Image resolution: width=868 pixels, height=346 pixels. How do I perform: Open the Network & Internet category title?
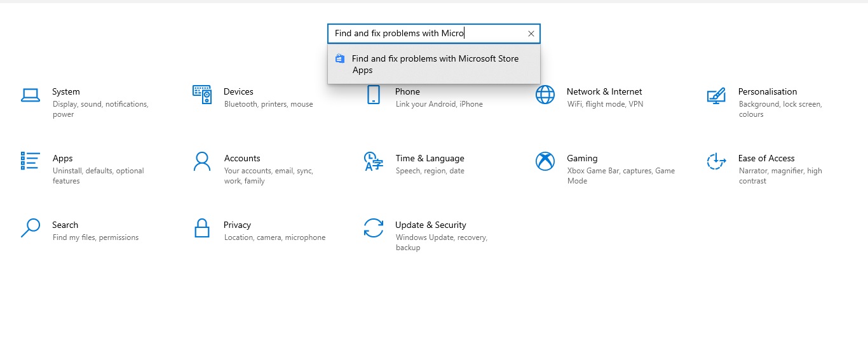click(604, 91)
